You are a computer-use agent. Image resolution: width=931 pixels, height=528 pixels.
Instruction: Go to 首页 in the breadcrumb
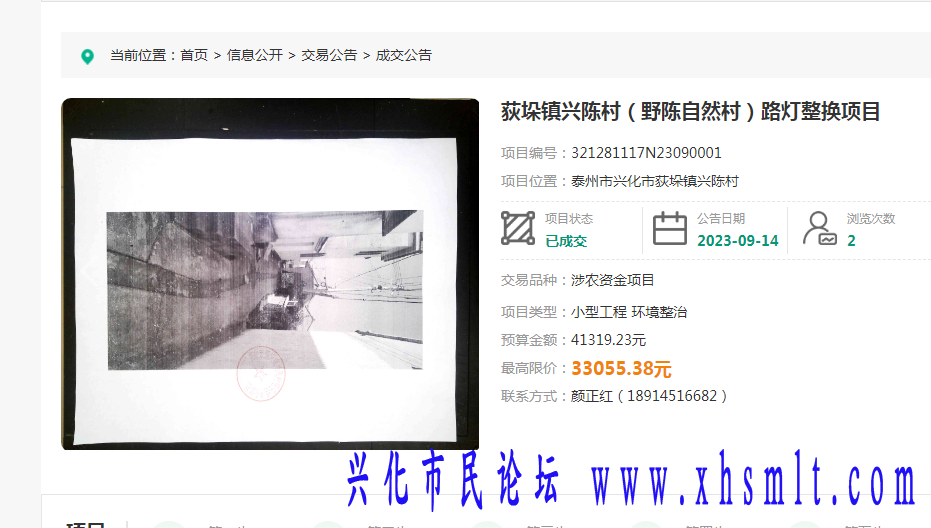click(x=194, y=55)
